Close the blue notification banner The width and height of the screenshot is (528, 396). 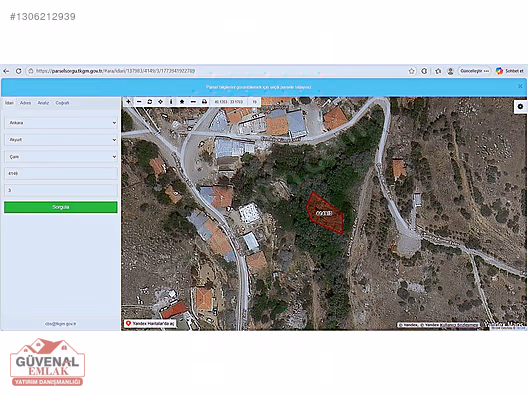[520, 86]
